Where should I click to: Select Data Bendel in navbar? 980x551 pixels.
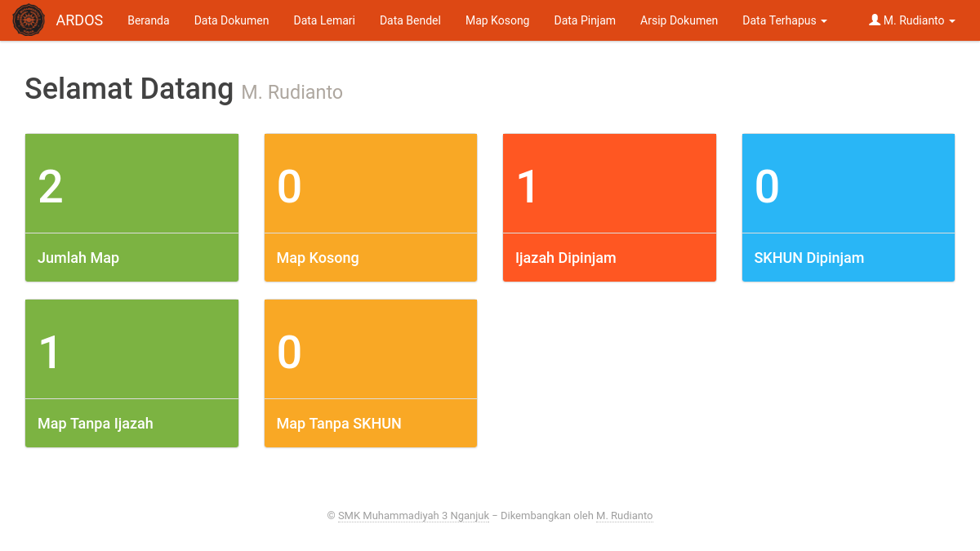coord(410,20)
